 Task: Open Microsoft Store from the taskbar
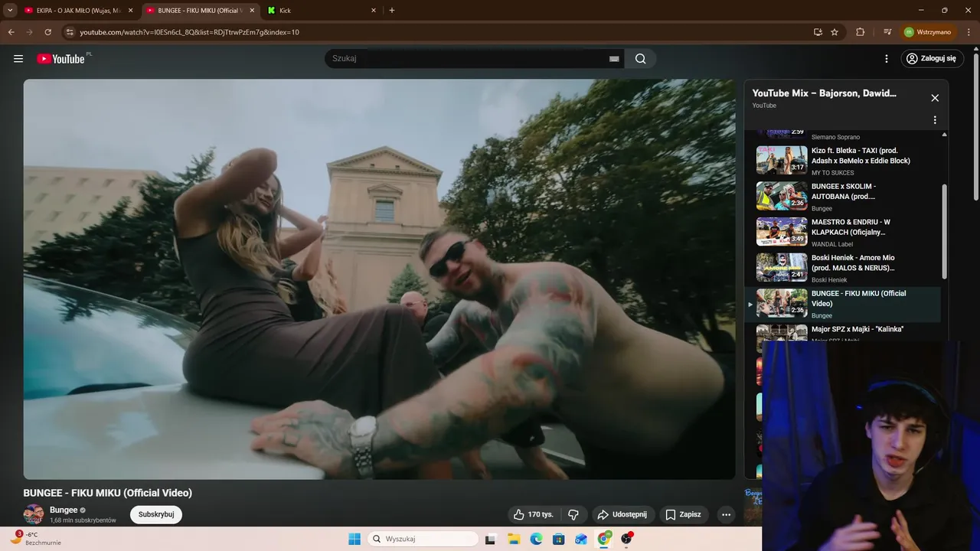[559, 539]
